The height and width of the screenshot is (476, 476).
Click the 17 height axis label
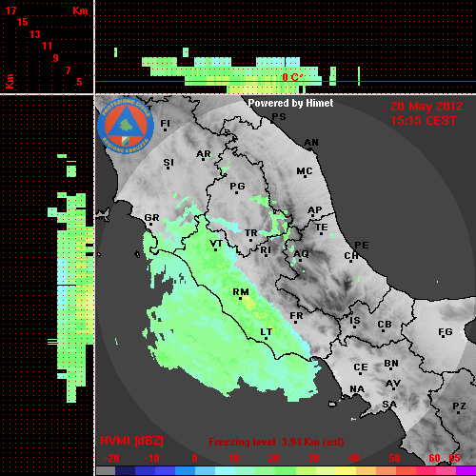[x=10, y=10]
